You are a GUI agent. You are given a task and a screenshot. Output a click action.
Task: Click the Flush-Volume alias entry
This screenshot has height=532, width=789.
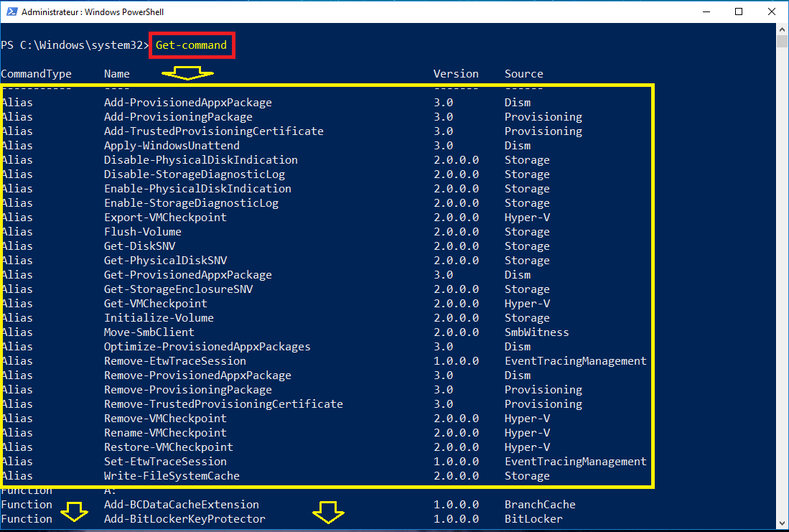[142, 232]
